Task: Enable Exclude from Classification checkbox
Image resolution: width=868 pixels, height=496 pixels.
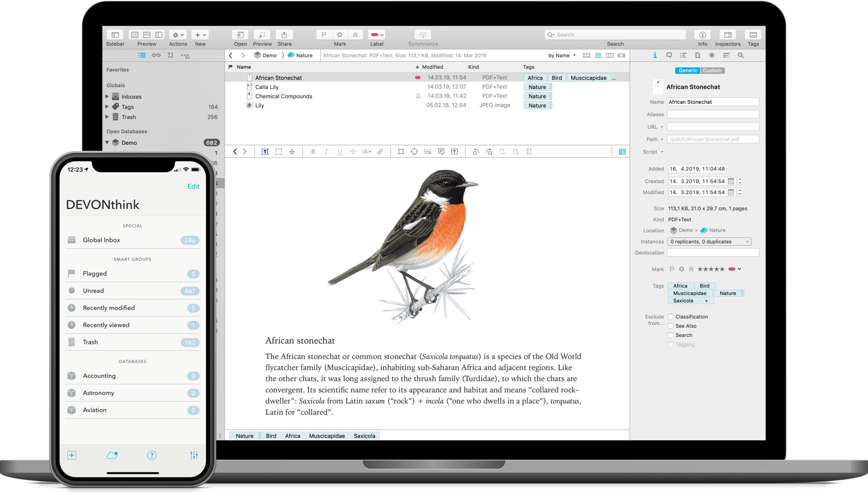Action: pyautogui.click(x=670, y=317)
